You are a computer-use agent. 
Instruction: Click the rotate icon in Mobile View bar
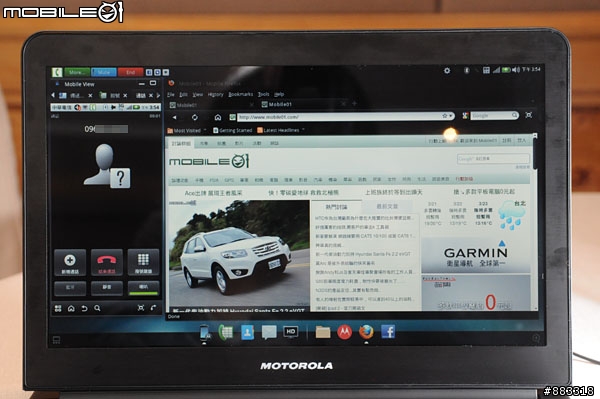153,308
